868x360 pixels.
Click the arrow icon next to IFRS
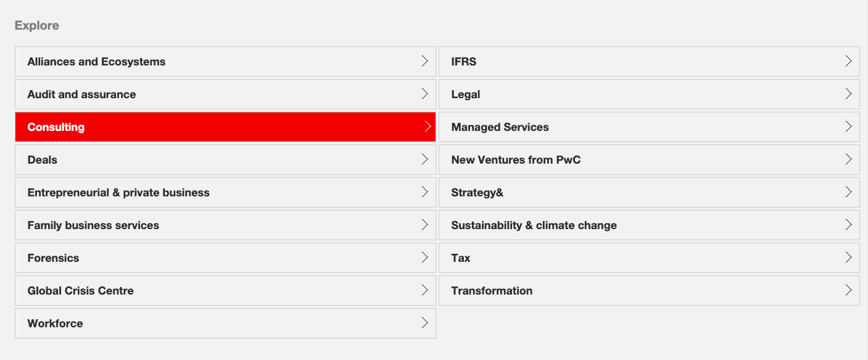[848, 61]
